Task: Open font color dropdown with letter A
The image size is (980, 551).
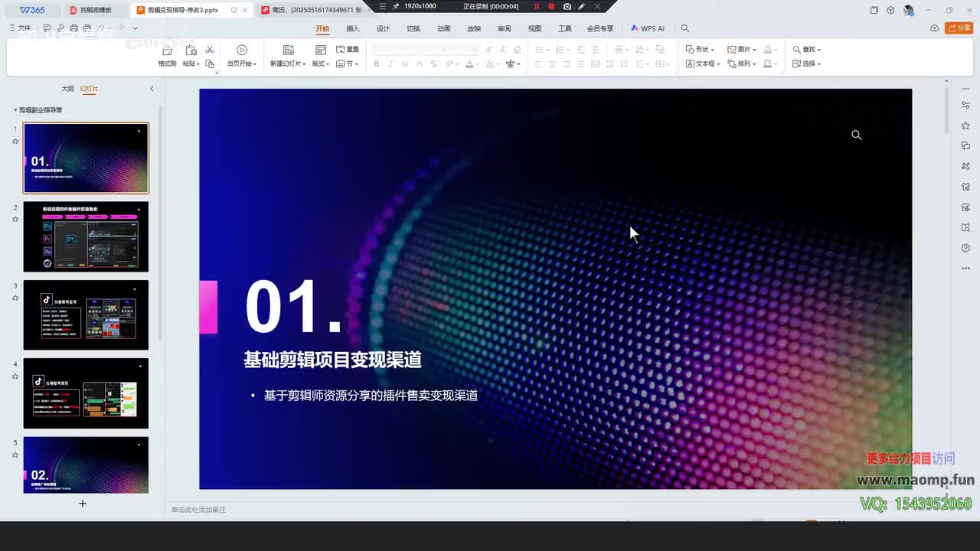Action: point(471,64)
